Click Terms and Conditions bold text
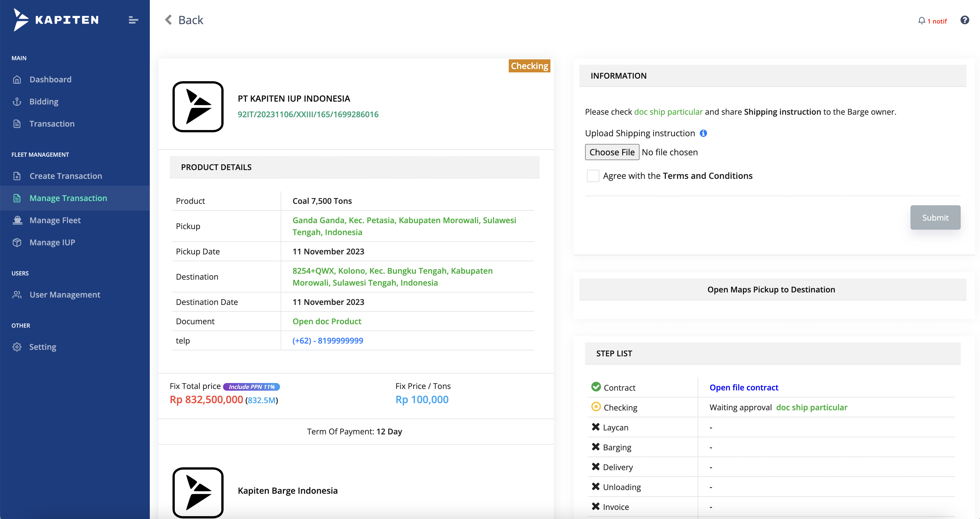Image resolution: width=980 pixels, height=519 pixels. point(707,176)
